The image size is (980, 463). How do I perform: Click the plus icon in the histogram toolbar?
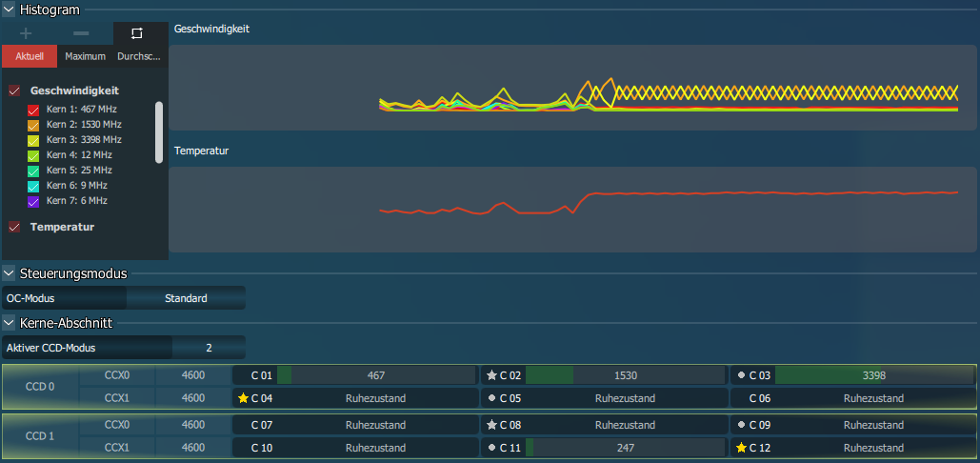pos(27,33)
